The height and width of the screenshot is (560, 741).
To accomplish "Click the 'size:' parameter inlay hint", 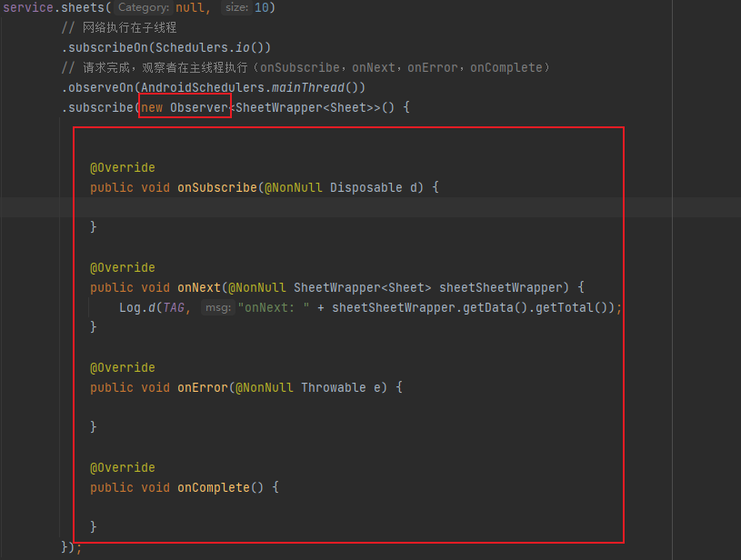I will click(x=235, y=7).
